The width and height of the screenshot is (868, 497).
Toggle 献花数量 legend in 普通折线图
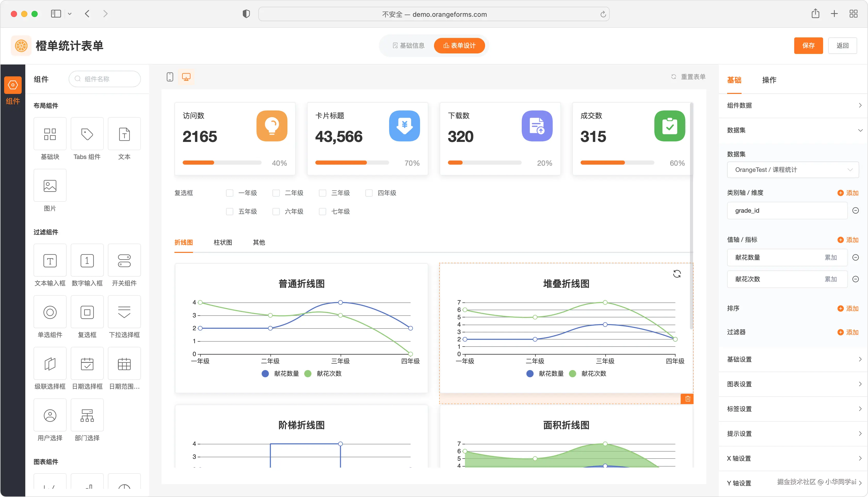[280, 374]
